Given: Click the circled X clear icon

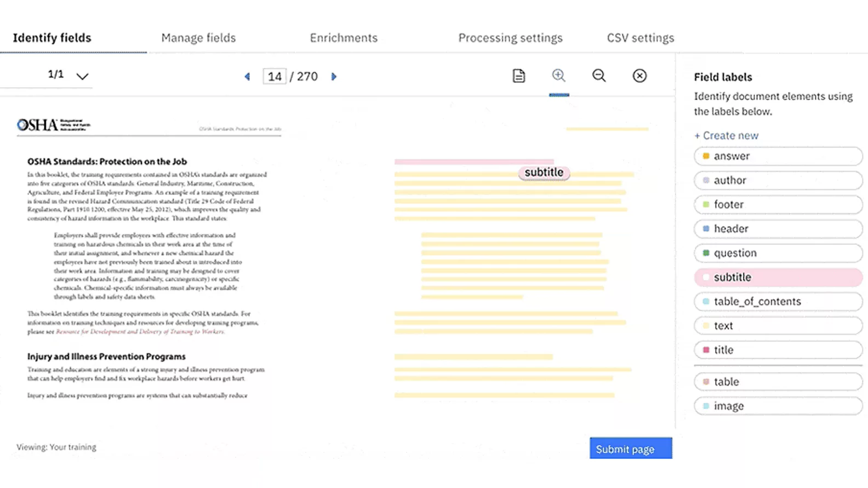Looking at the screenshot, I should (x=639, y=76).
